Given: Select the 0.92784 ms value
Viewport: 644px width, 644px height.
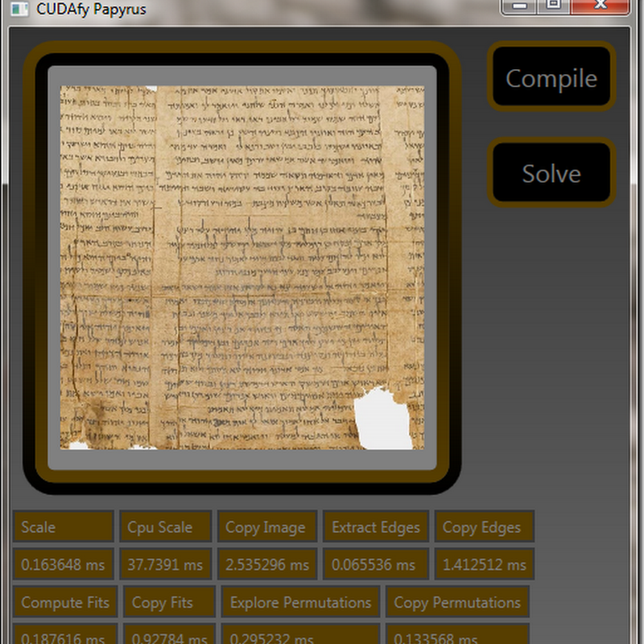Looking at the screenshot, I should [170, 634].
